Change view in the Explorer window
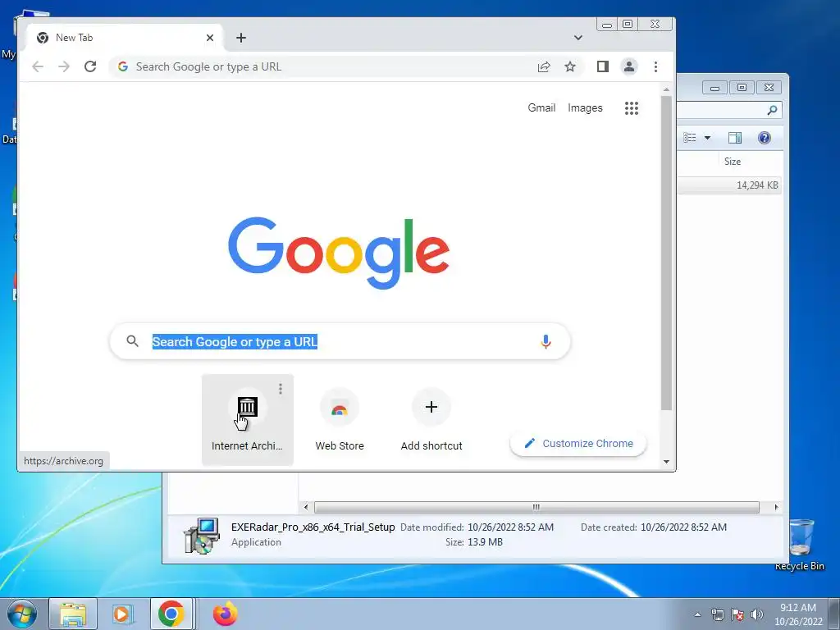Image resolution: width=840 pixels, height=630 pixels. coord(690,138)
